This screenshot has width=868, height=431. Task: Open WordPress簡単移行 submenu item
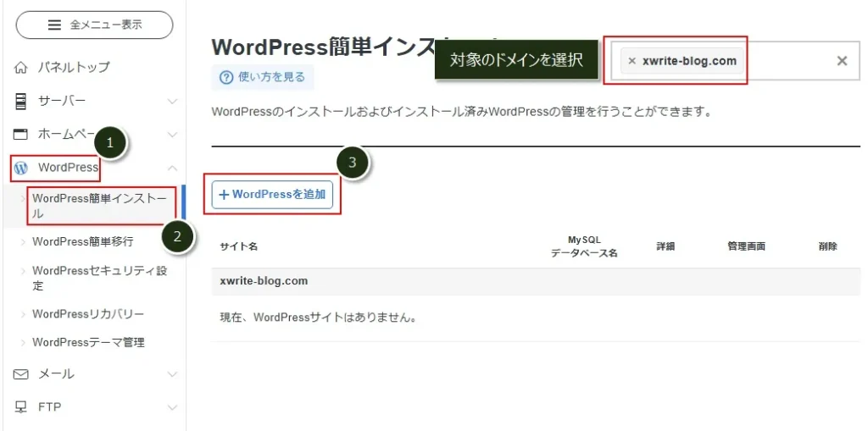tap(82, 242)
